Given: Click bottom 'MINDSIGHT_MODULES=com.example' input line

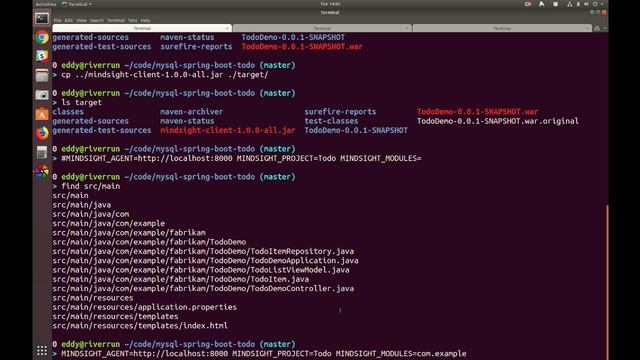Looking at the screenshot, I should (x=264, y=353).
